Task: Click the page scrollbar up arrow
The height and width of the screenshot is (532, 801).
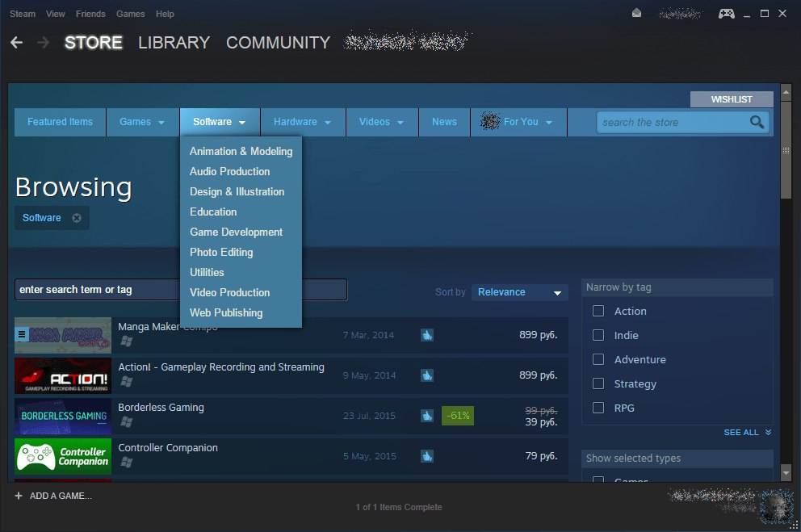Action: tap(786, 92)
